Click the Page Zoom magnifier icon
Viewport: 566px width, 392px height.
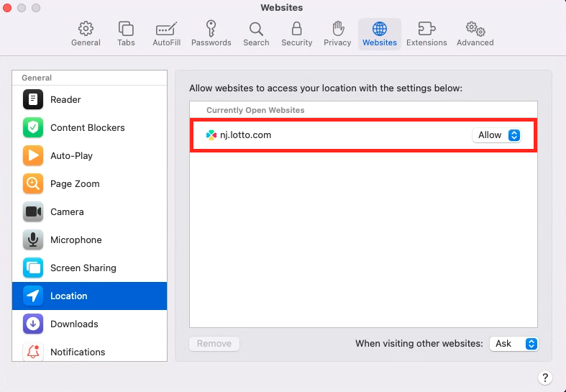pos(33,183)
